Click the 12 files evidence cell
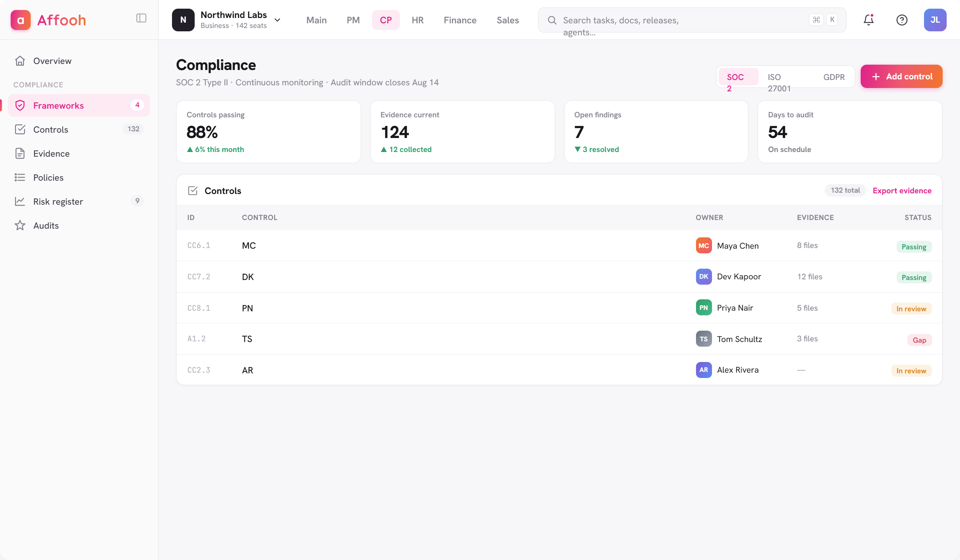 [810, 277]
